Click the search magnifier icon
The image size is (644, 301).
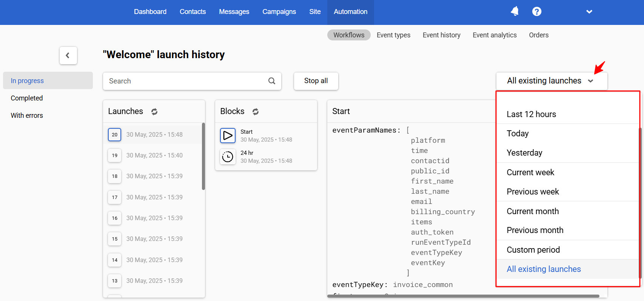click(272, 81)
